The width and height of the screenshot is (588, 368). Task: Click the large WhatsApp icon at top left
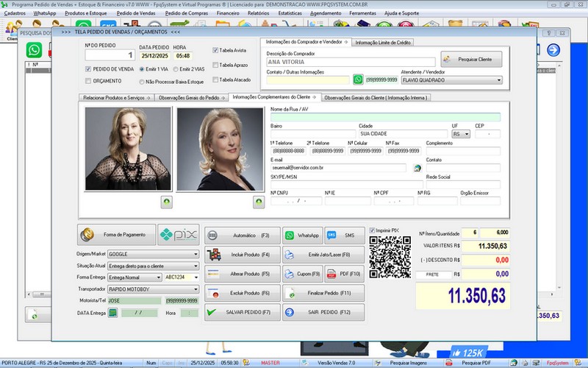(34, 49)
